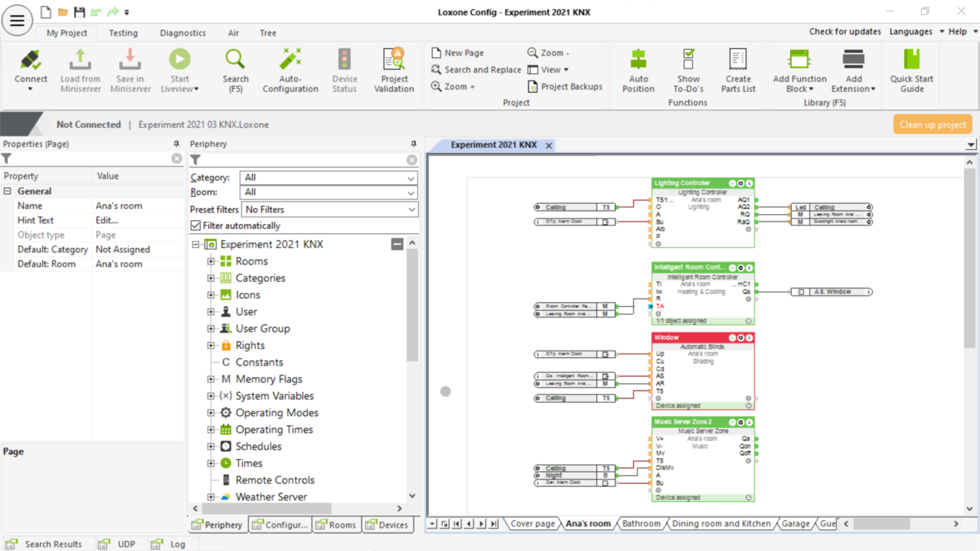
Task: Click the Connect icon in ribbon
Action: tap(30, 60)
